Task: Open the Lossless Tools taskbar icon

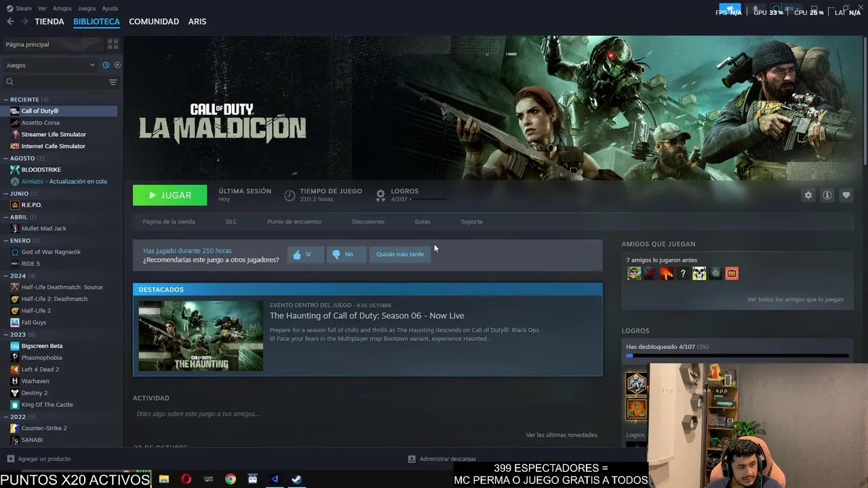Action: pyautogui.click(x=208, y=479)
